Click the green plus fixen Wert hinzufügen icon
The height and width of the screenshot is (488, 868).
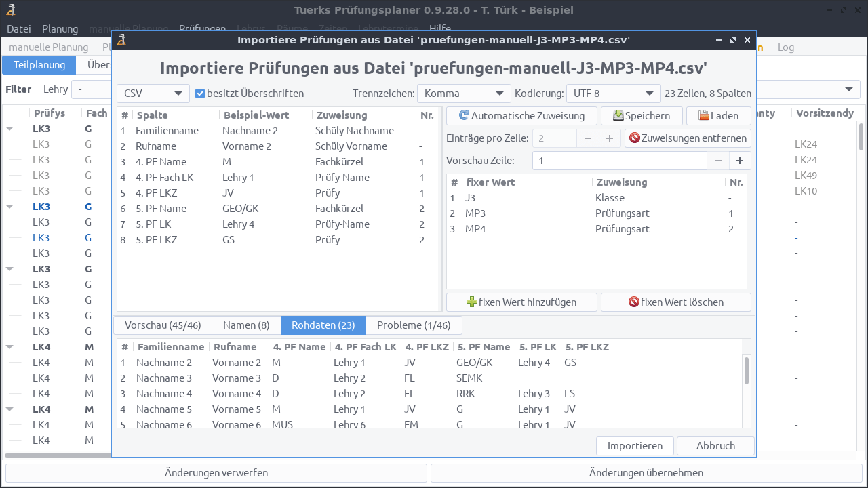pos(472,302)
